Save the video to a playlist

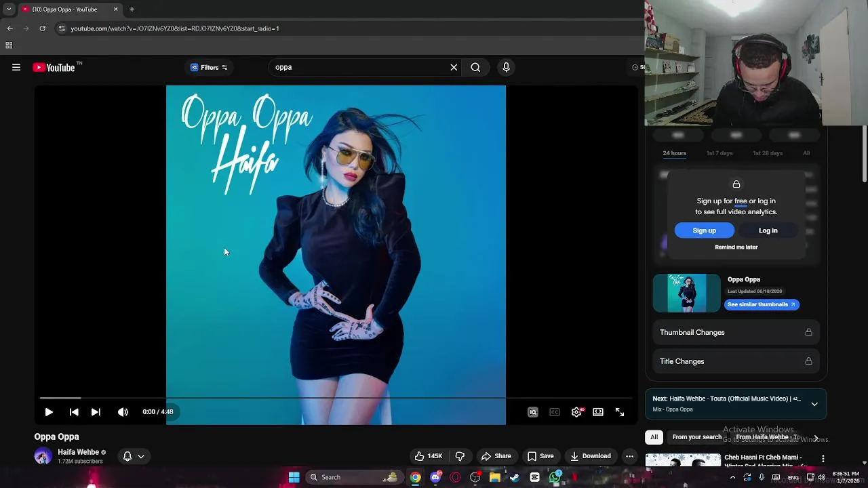coord(540,456)
